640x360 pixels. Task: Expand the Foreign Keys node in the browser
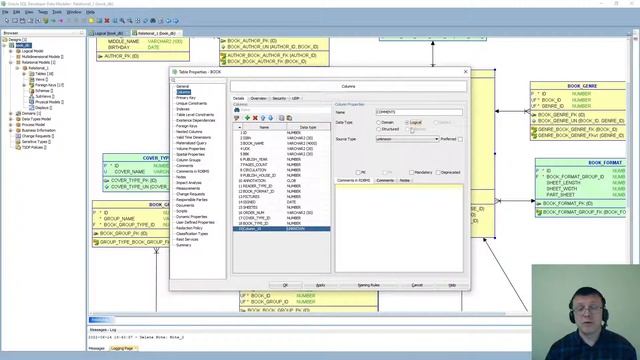pos(24,85)
